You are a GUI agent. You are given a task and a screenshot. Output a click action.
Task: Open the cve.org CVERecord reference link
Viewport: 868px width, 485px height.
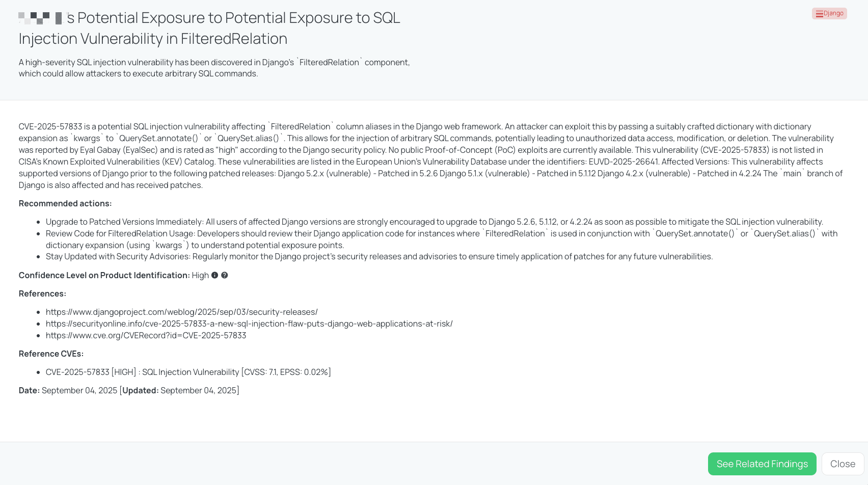pyautogui.click(x=146, y=335)
